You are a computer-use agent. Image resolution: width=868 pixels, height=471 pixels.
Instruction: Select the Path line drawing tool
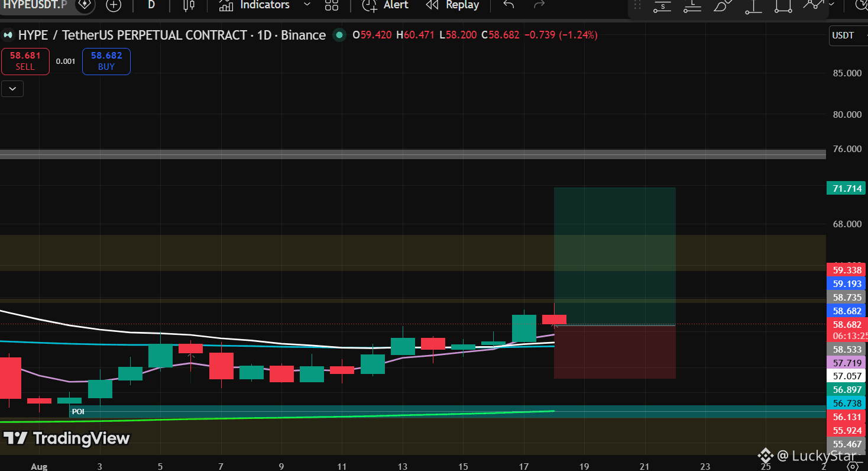(x=813, y=4)
